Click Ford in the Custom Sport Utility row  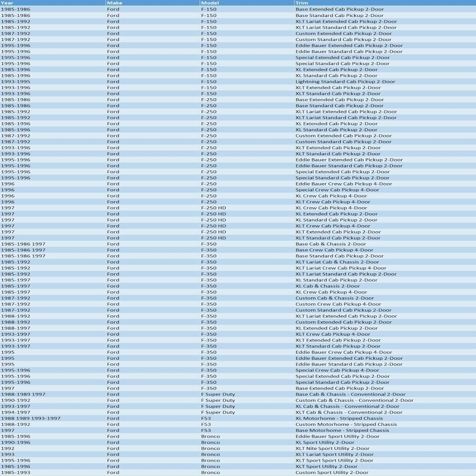(x=113, y=473)
